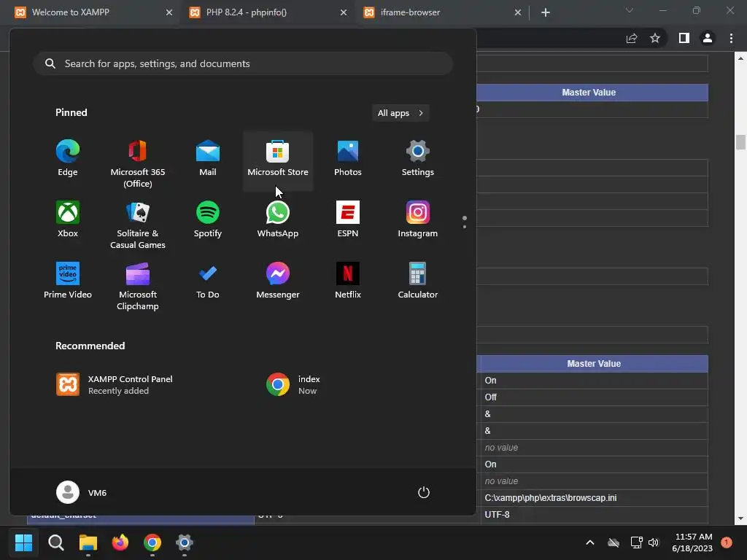Launch Firefox from the taskbar
Viewport: 747px width, 560px height.
click(120, 542)
